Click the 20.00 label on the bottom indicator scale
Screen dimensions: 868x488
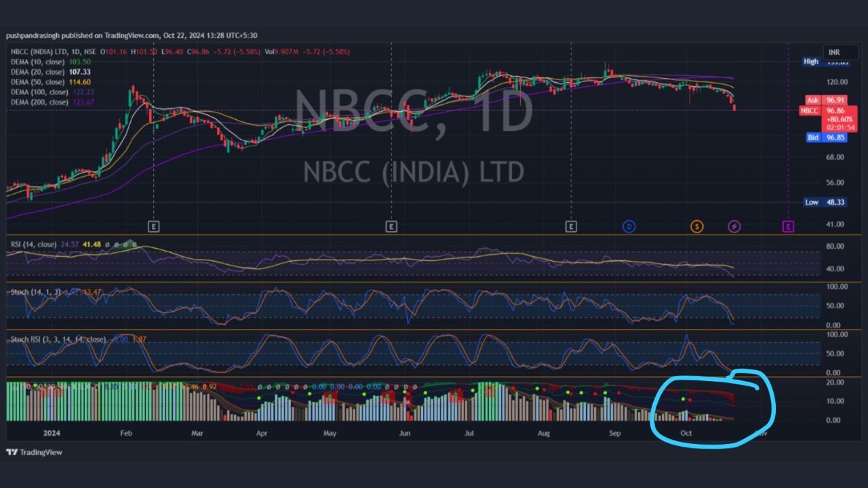[x=835, y=382]
